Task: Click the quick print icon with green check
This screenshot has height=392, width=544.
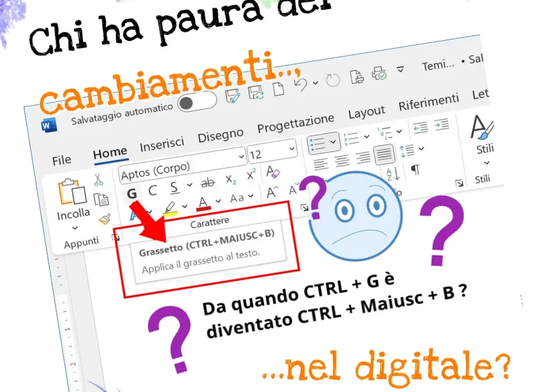Action: click(x=379, y=73)
